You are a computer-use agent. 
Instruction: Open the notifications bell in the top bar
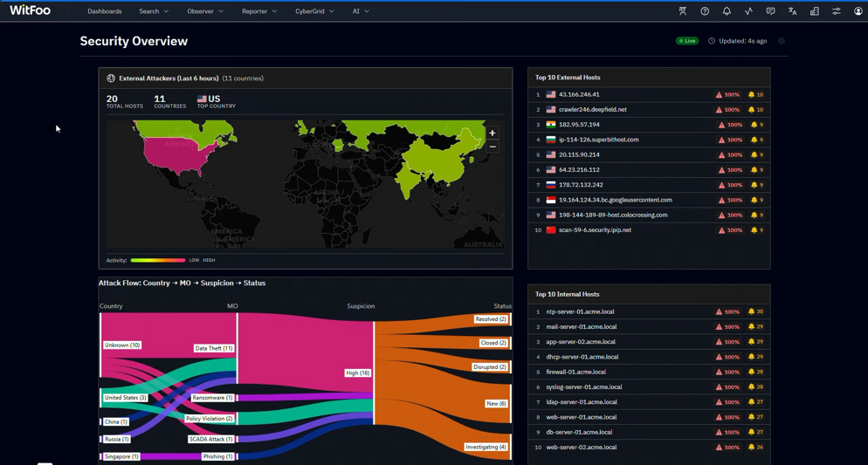727,11
